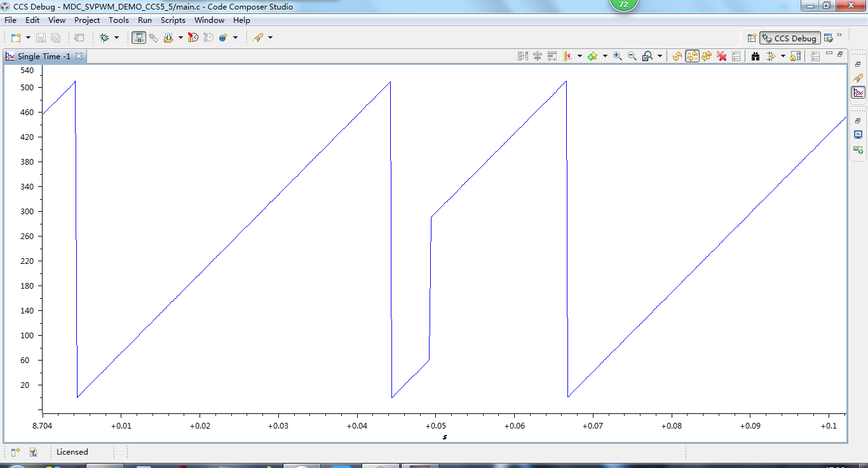Viewport: 868px width, 468px height.
Task: Click the '8.704' time axis label
Action: pyautogui.click(x=43, y=425)
